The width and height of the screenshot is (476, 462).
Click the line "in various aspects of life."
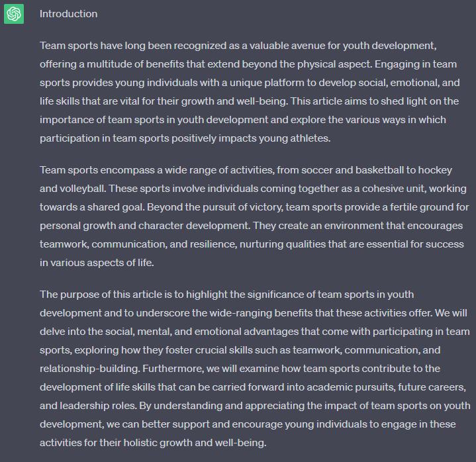(x=97, y=263)
